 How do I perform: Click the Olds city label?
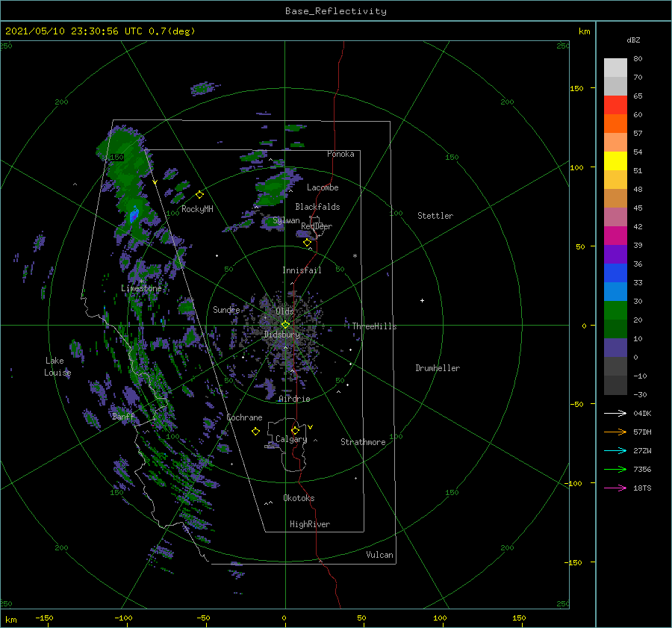tap(284, 311)
